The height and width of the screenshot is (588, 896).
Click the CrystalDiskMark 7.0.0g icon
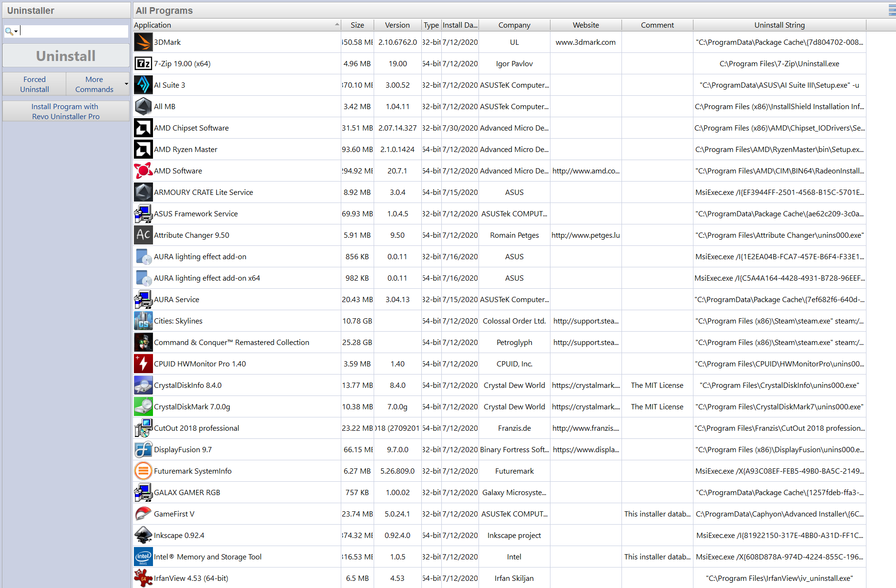pos(143,406)
